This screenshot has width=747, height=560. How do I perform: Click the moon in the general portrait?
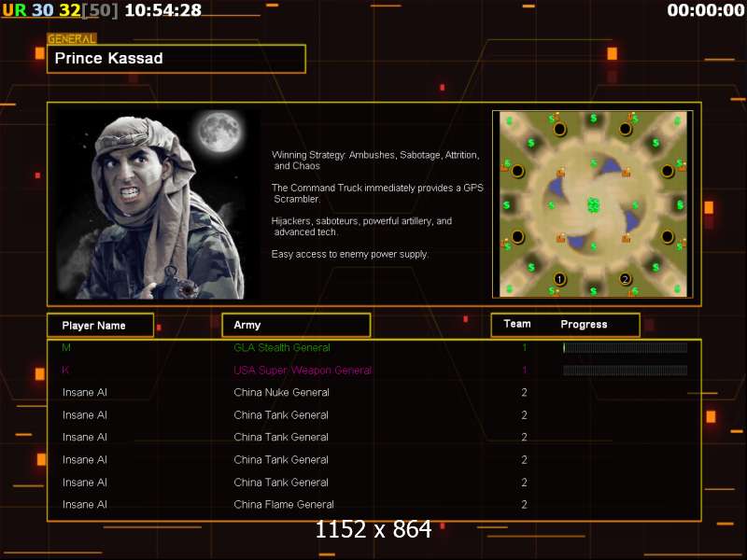click(219, 132)
